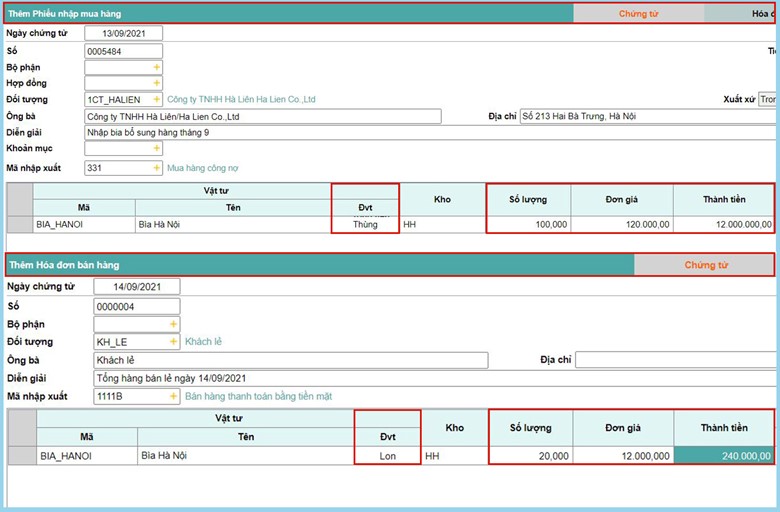The image size is (780, 512).
Task: Click the plus icon in the purchase receipt Bộ phận field
Action: coord(156,67)
